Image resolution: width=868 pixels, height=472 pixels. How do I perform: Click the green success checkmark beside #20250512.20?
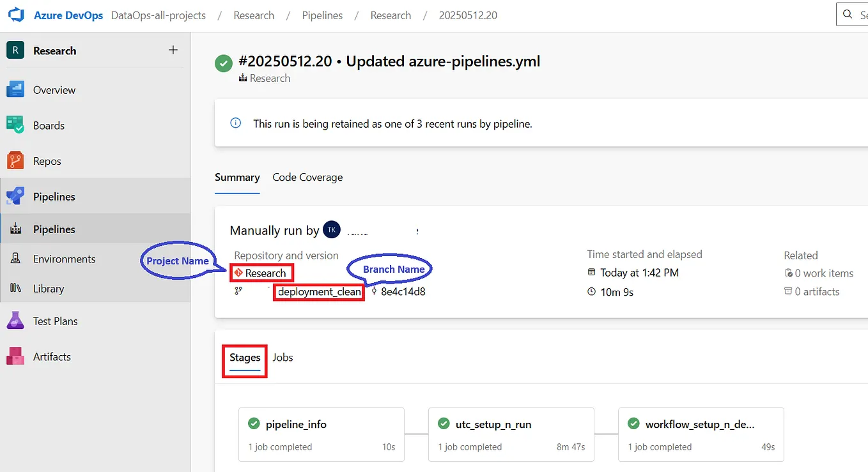(x=223, y=63)
